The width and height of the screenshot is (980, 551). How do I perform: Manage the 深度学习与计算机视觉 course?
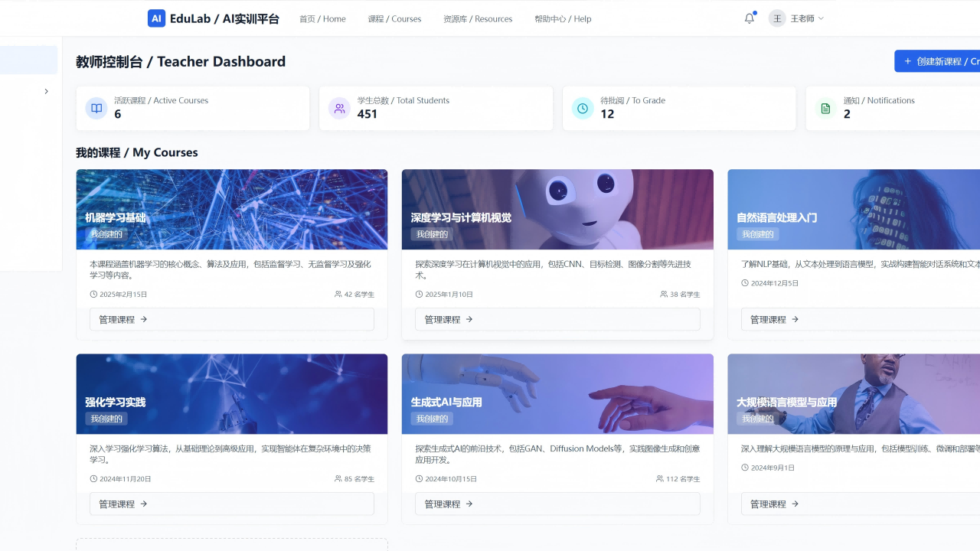click(557, 319)
